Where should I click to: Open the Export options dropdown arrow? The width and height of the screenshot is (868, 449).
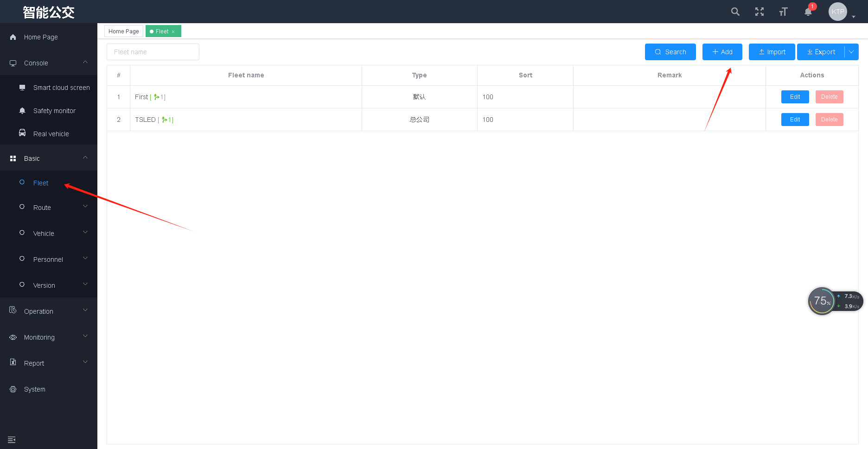(851, 52)
